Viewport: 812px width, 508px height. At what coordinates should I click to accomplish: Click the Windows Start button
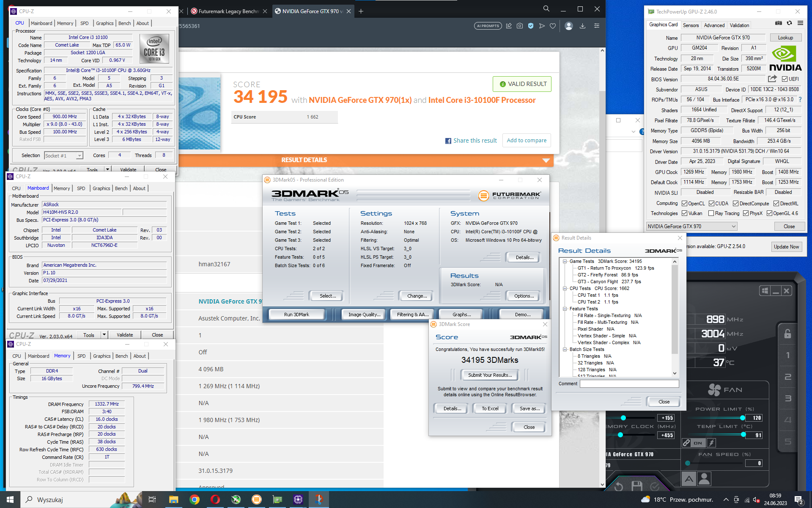pos(10,500)
